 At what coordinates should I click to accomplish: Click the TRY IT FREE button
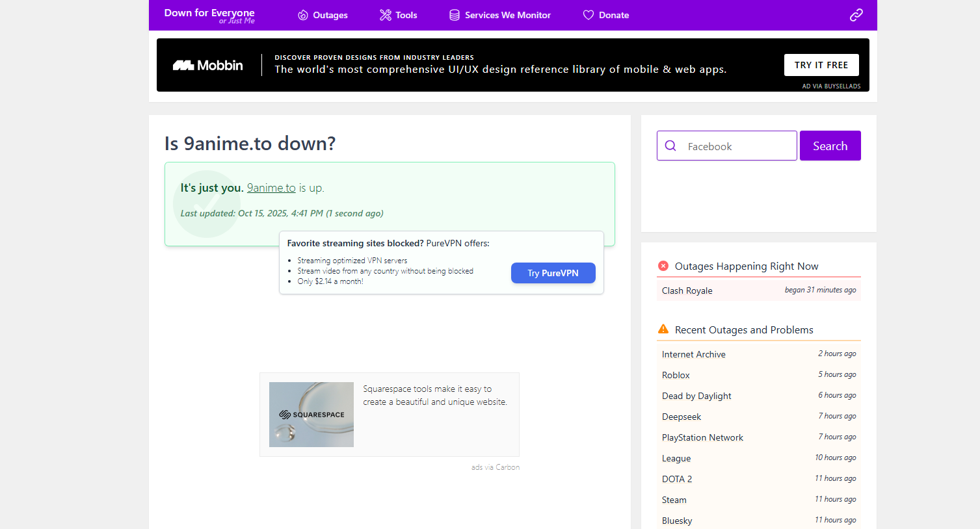(821, 65)
